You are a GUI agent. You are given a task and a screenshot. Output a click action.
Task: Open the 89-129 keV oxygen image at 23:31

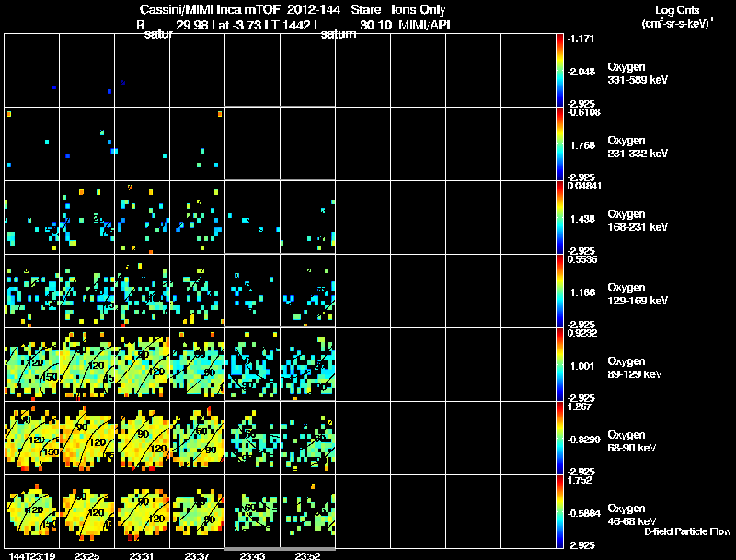click(x=143, y=364)
